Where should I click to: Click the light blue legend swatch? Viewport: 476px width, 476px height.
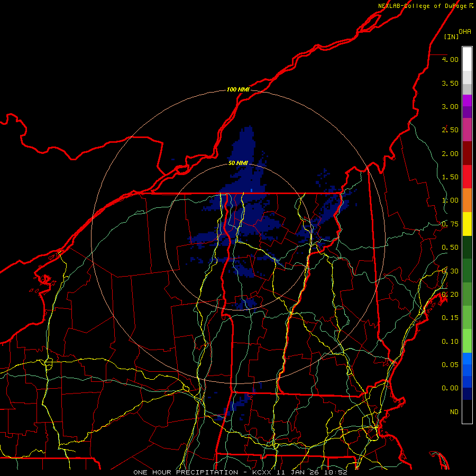[467, 359]
